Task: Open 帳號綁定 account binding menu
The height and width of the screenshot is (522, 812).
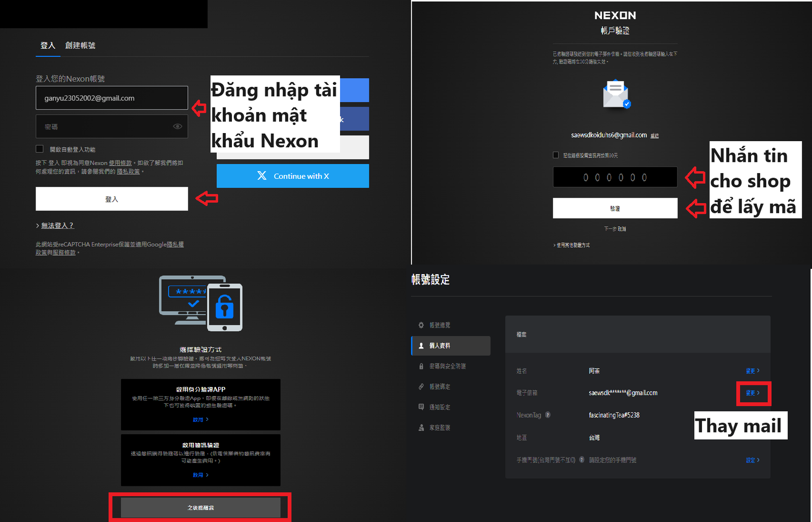Action: [440, 386]
